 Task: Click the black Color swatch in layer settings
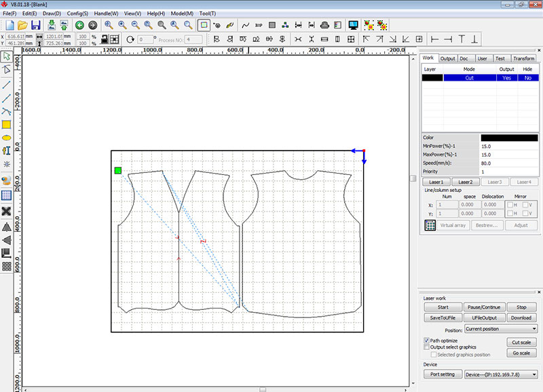coord(509,138)
